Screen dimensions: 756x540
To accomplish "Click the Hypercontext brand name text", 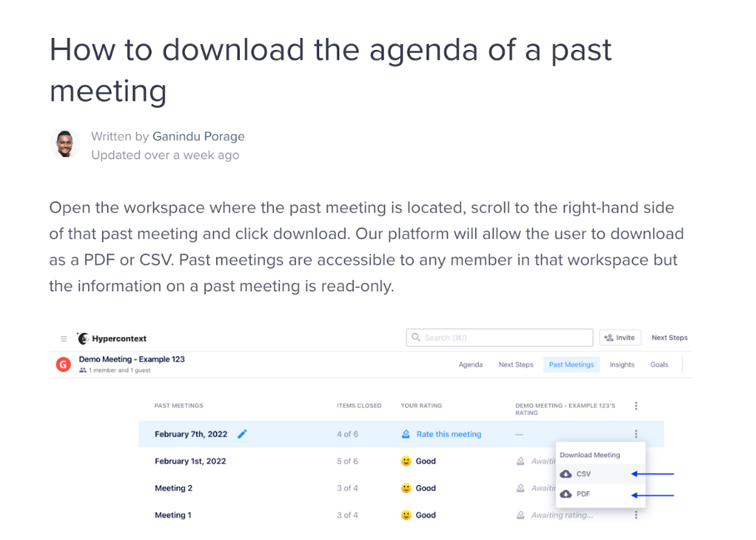I will tap(119, 338).
